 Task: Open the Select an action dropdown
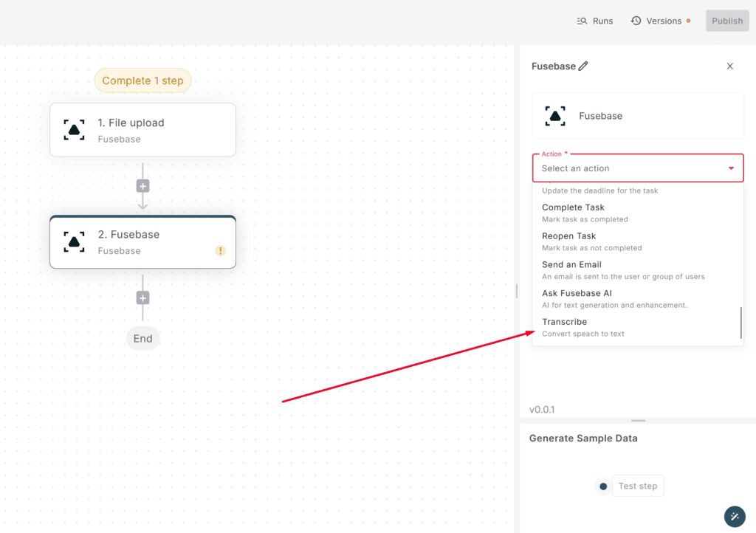[x=638, y=168]
